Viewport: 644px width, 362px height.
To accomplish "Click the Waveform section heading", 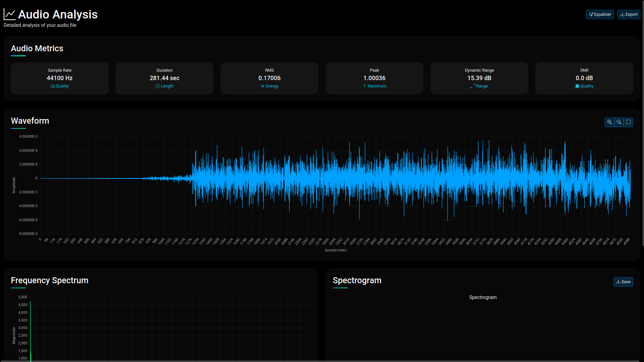I will click(30, 121).
